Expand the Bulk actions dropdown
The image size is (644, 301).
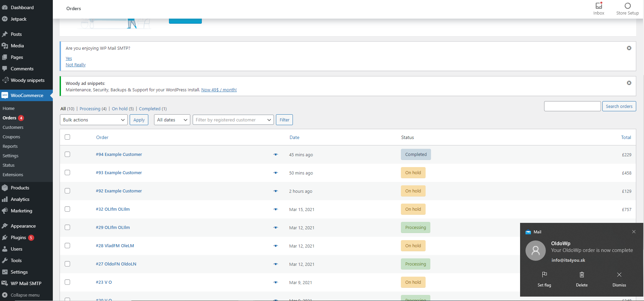point(94,120)
